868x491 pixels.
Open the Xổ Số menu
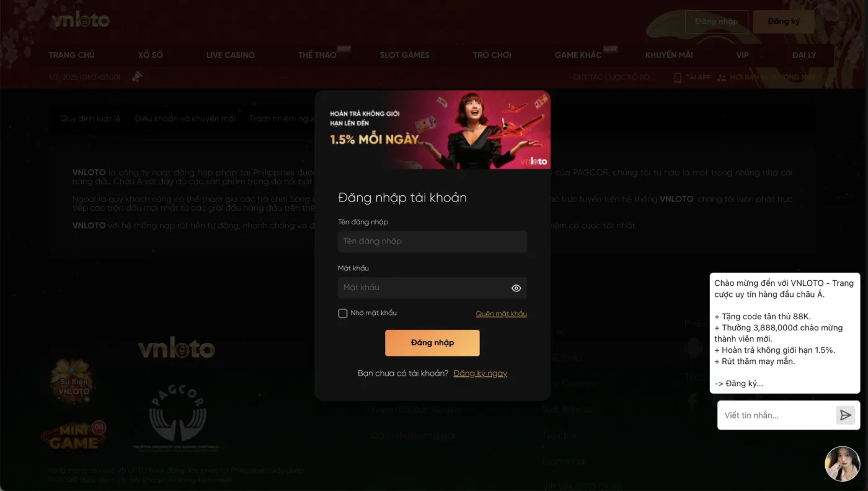coord(151,55)
